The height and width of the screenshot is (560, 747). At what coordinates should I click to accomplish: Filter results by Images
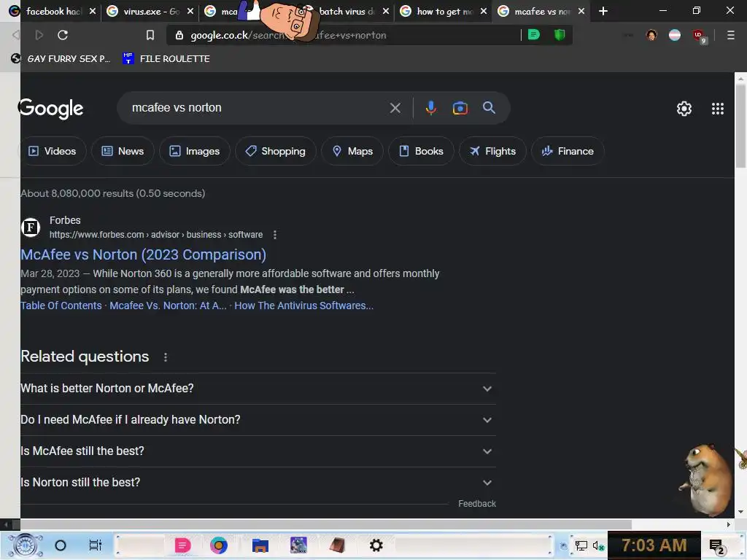click(x=194, y=152)
